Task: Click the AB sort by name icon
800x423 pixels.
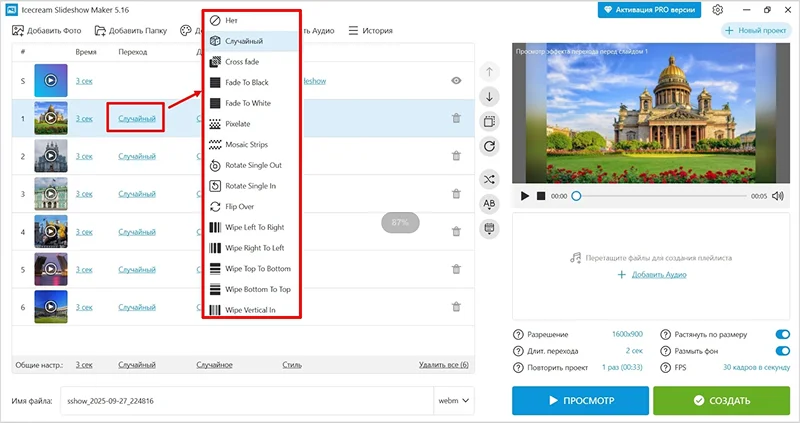Action: point(489,204)
